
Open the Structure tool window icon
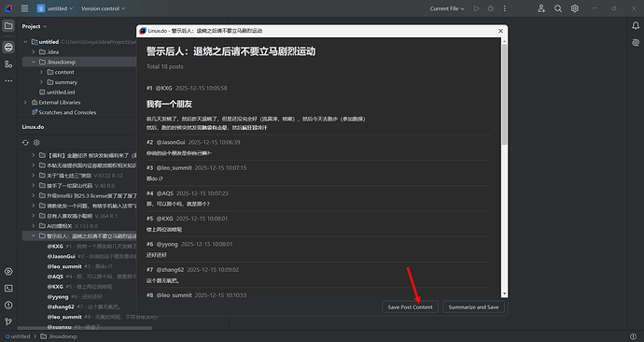(x=8, y=64)
